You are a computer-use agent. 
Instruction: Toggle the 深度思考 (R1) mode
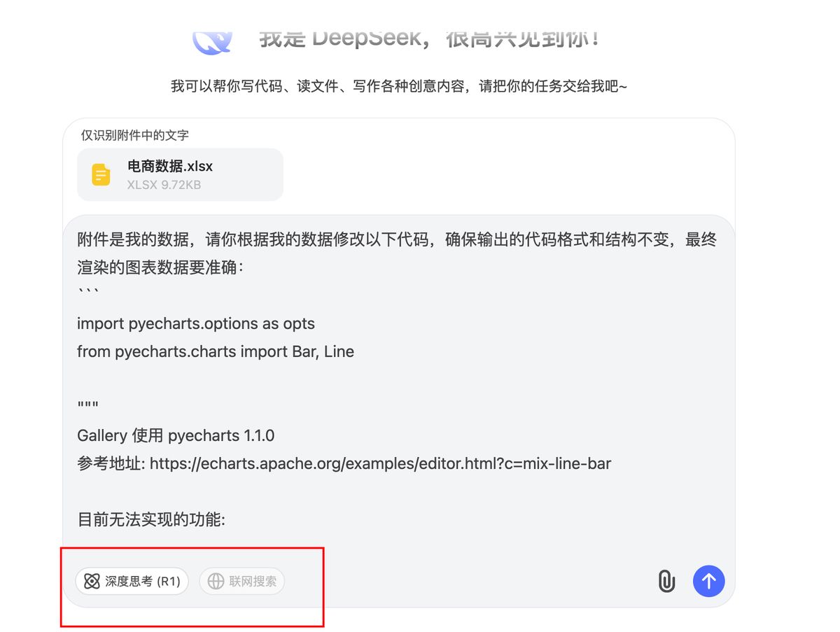click(x=132, y=581)
